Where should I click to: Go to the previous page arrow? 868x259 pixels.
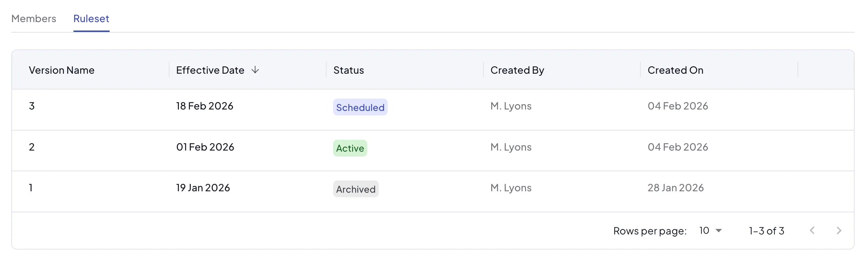(x=812, y=231)
